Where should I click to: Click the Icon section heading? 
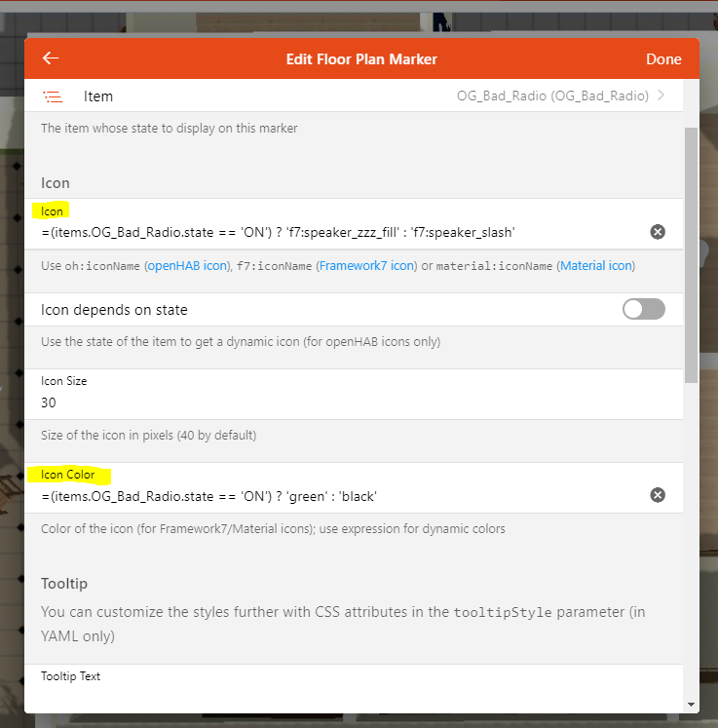click(56, 183)
